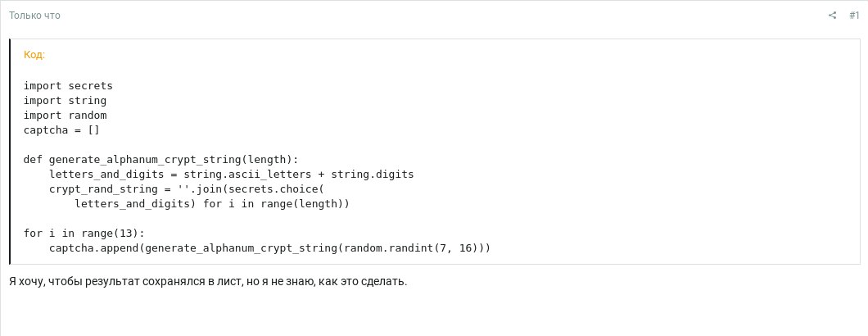Click the "import random" code line
The height and width of the screenshot is (336, 868).
[x=65, y=116]
